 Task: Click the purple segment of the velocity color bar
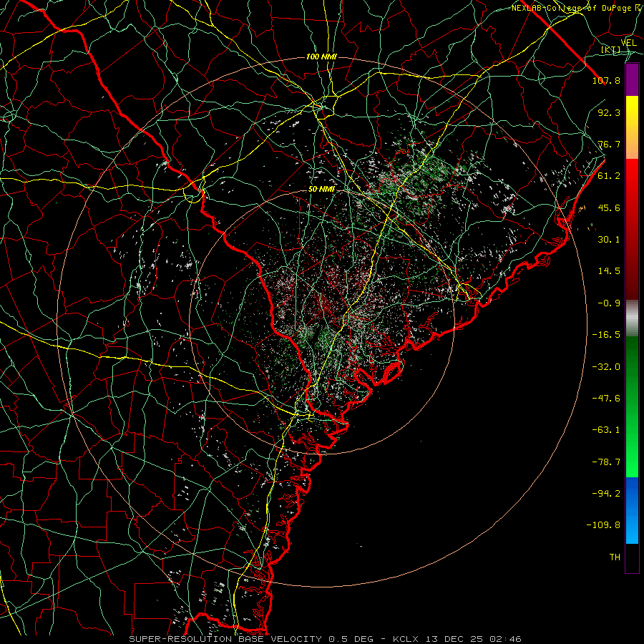(x=632, y=79)
